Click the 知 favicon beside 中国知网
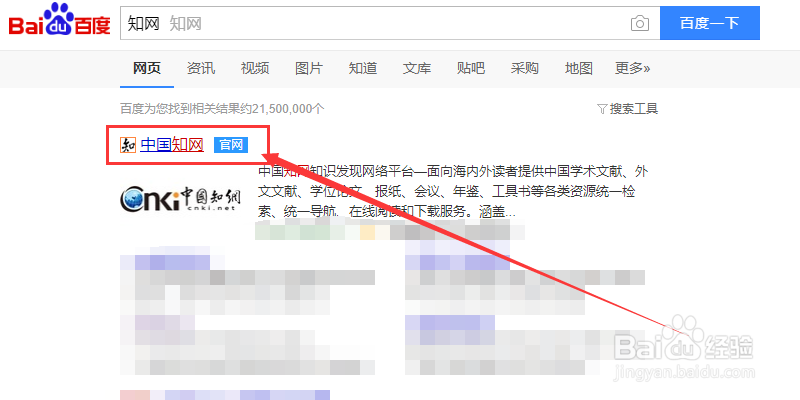 (128, 145)
